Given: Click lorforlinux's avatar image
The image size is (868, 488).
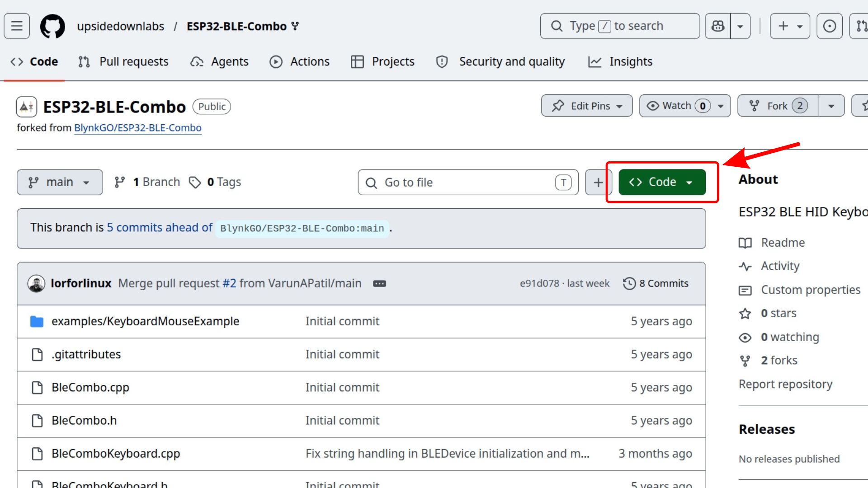Looking at the screenshot, I should [x=36, y=284].
